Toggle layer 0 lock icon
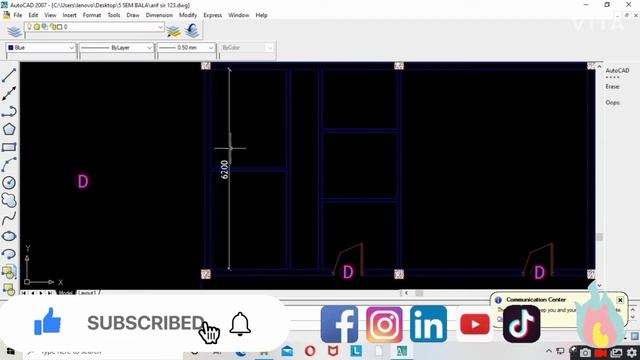 tap(53, 27)
